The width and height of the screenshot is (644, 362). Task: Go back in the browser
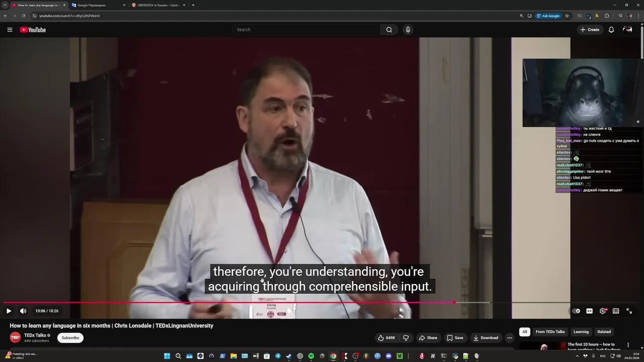[x=6, y=16]
